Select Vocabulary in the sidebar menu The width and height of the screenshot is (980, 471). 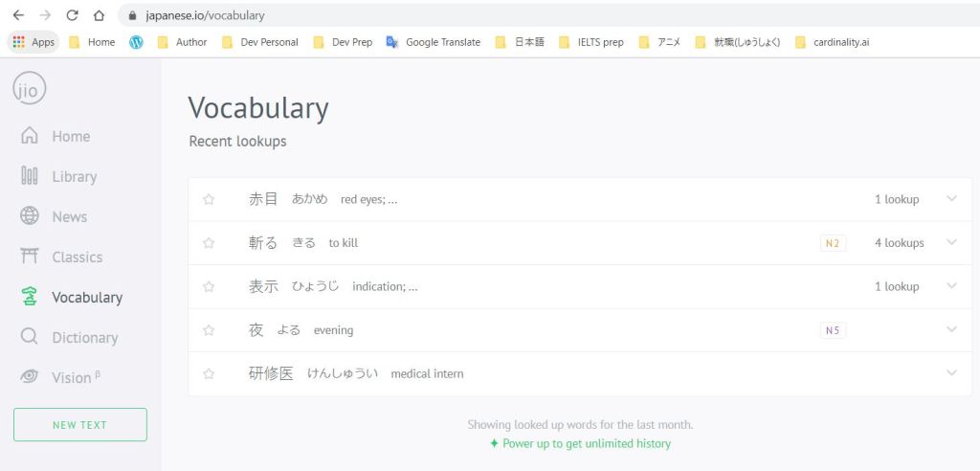[86, 297]
